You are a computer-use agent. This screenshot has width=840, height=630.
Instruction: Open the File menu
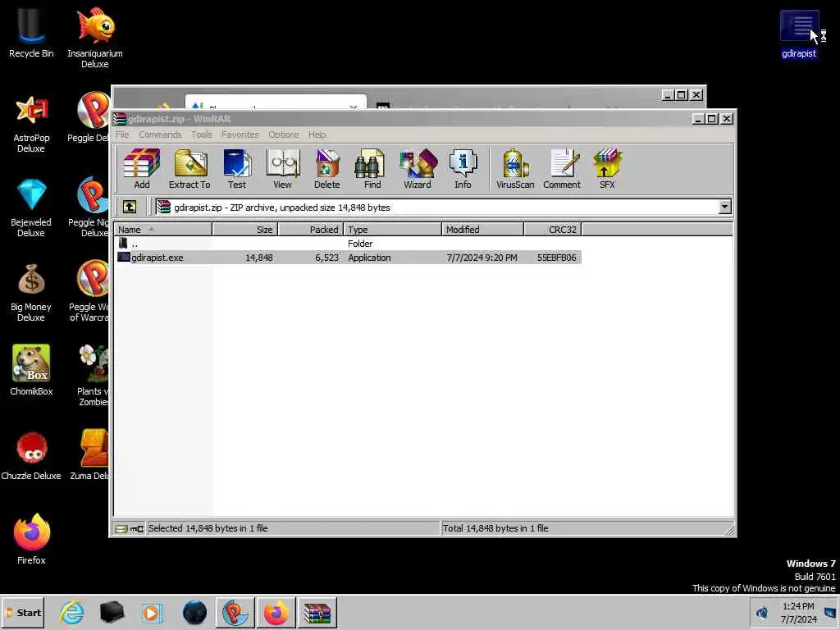122,135
